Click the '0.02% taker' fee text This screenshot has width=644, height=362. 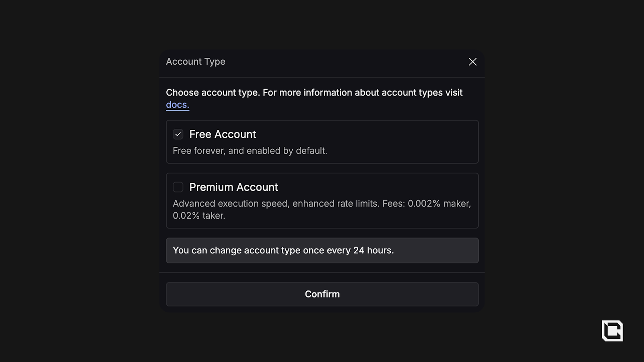(199, 216)
